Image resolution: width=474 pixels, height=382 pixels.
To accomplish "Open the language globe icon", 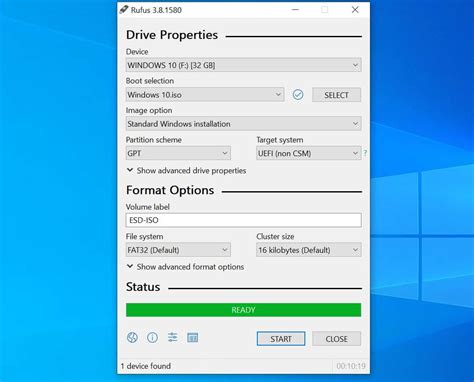I will pos(132,338).
